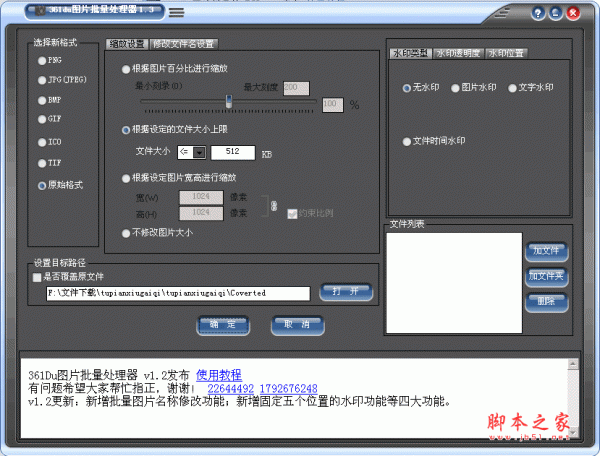This screenshot has width=600, height=456.
Task: Switch to 水印透明度 tab
Action: coord(458,53)
